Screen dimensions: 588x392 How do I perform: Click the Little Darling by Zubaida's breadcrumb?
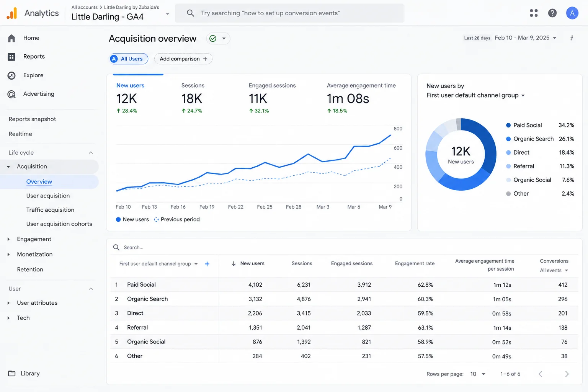coord(132,7)
